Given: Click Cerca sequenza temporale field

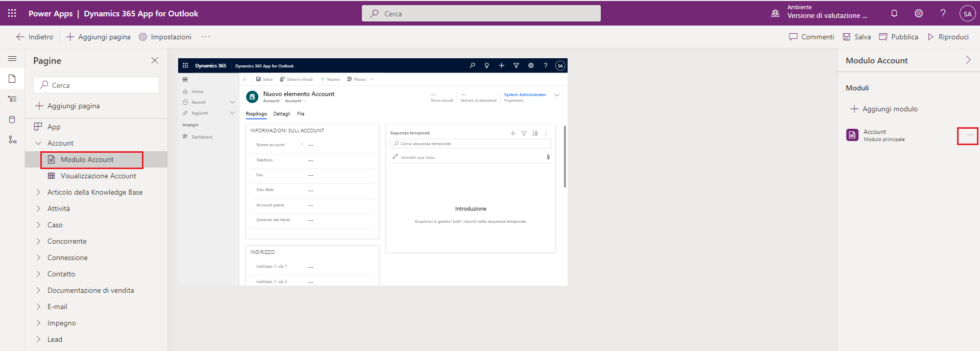Looking at the screenshot, I should [x=471, y=144].
